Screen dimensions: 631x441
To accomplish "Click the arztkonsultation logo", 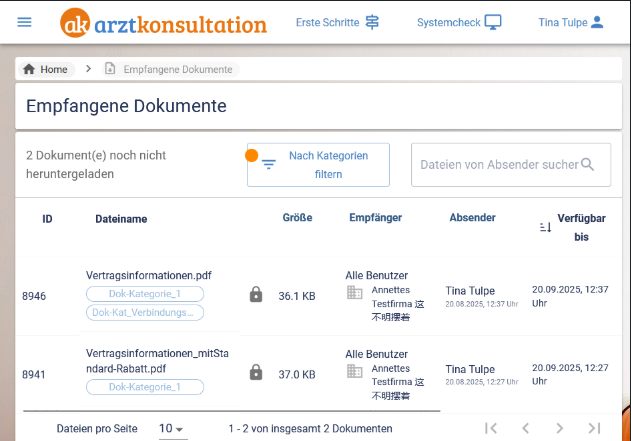I will click(163, 22).
